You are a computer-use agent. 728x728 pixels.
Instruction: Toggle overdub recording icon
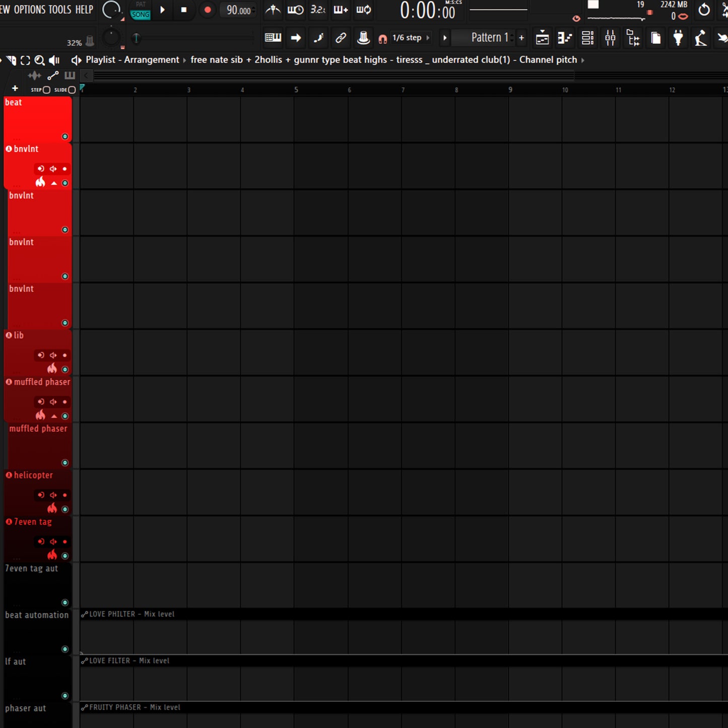coord(341,10)
